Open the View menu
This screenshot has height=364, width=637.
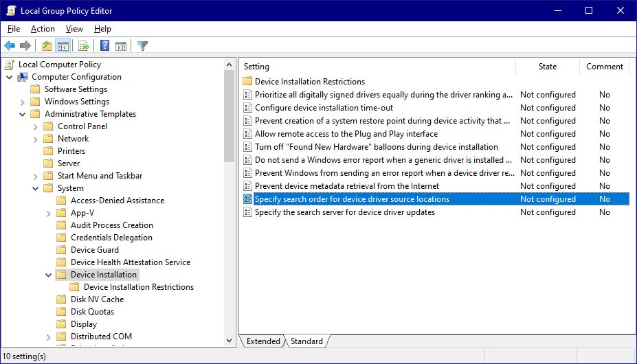(74, 29)
